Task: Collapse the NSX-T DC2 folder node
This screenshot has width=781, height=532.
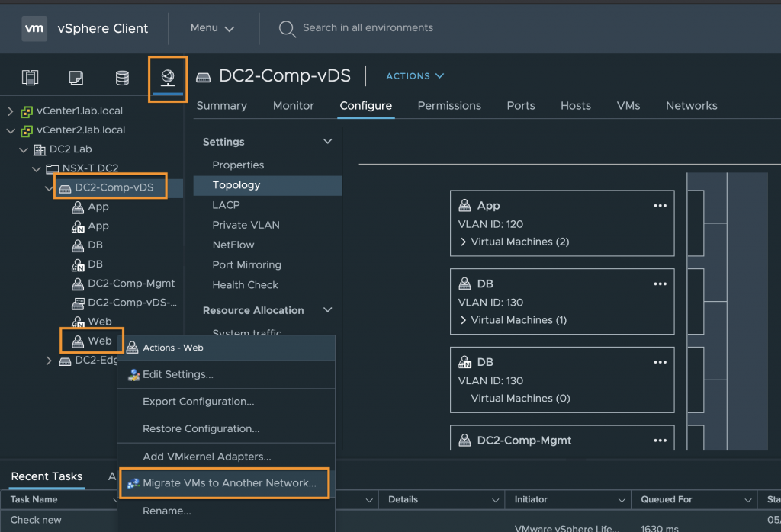Action: pyautogui.click(x=36, y=169)
